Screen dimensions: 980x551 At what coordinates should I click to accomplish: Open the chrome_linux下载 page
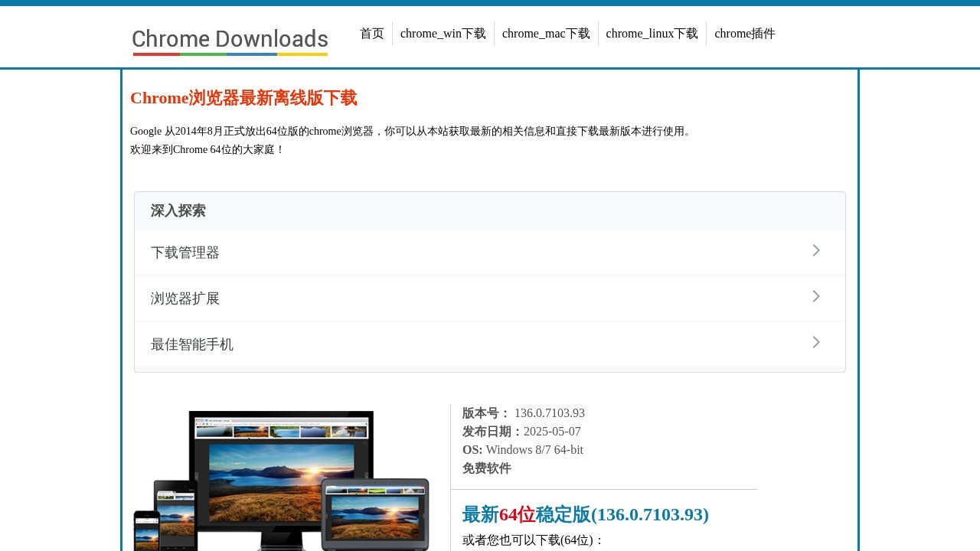click(652, 33)
